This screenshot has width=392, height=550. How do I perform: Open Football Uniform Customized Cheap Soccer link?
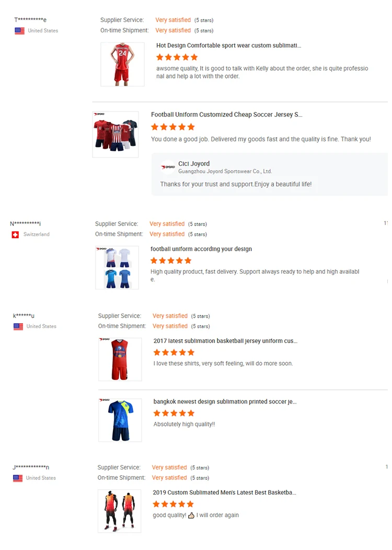pos(226,115)
